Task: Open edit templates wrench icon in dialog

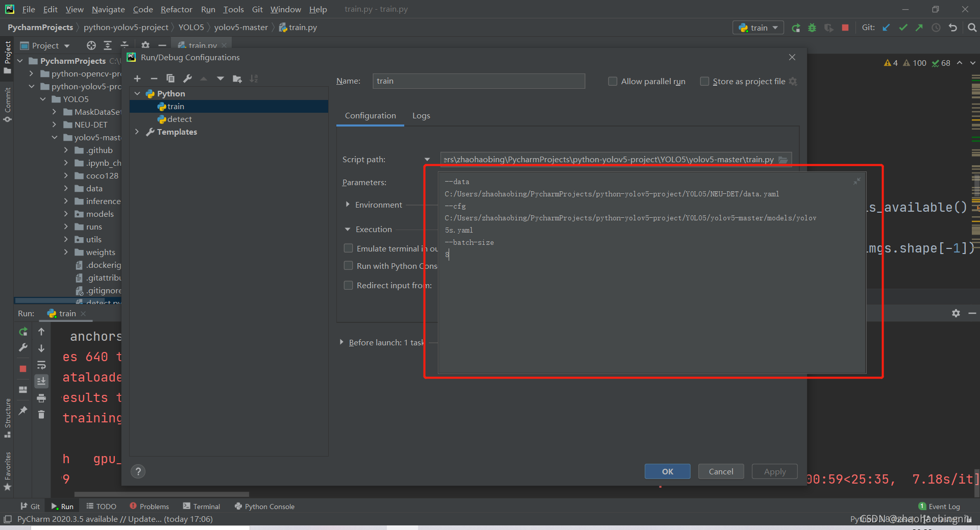Action: [187, 79]
